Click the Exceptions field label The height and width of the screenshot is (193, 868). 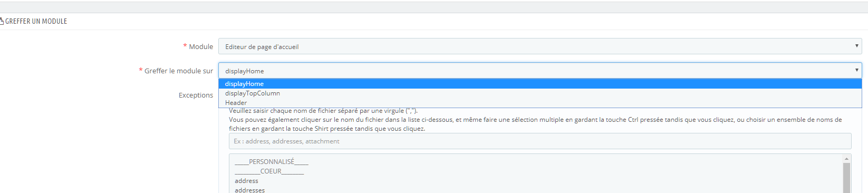196,95
